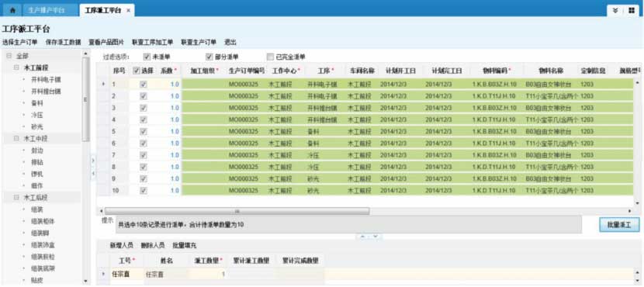Click 1.K.B.B03Z.H.10 in row 1
This screenshot has height=287, width=644.
pos(494,85)
